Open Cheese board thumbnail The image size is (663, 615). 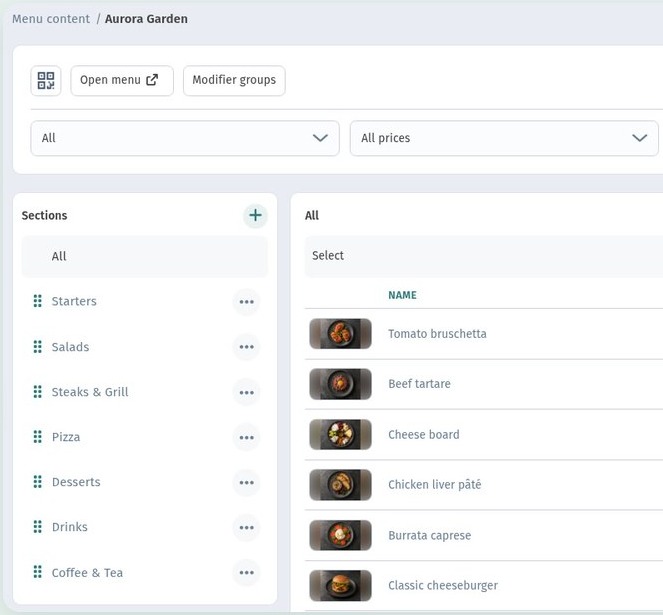pyautogui.click(x=340, y=434)
